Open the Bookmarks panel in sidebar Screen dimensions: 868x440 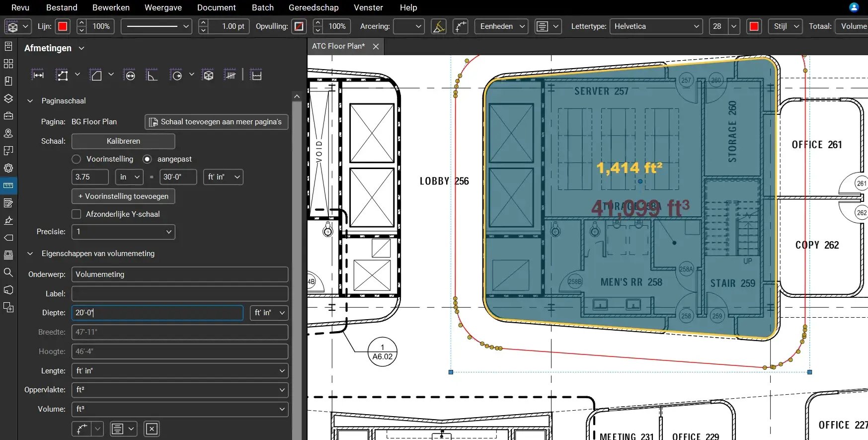click(8, 81)
